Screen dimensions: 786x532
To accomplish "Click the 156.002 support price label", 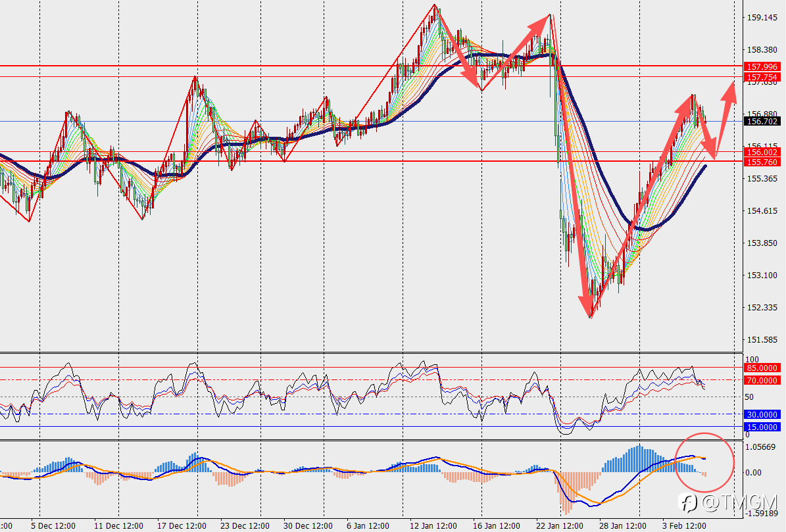I will pos(762,153).
